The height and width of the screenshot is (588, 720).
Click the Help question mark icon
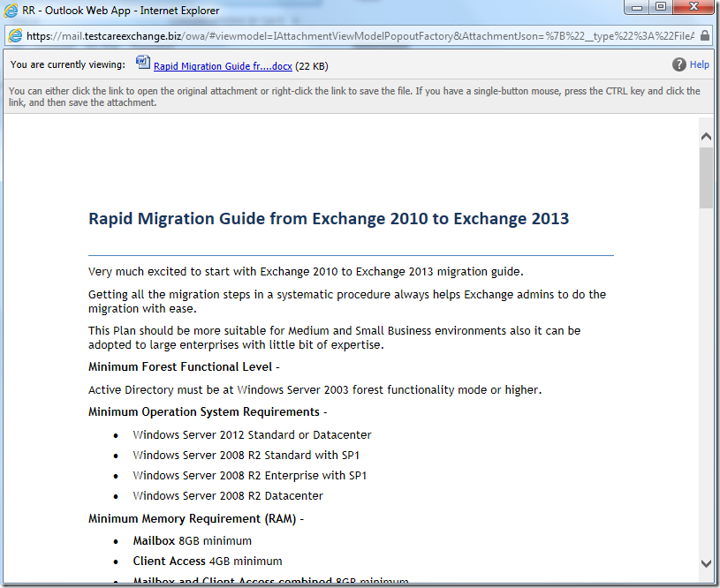pyautogui.click(x=679, y=64)
